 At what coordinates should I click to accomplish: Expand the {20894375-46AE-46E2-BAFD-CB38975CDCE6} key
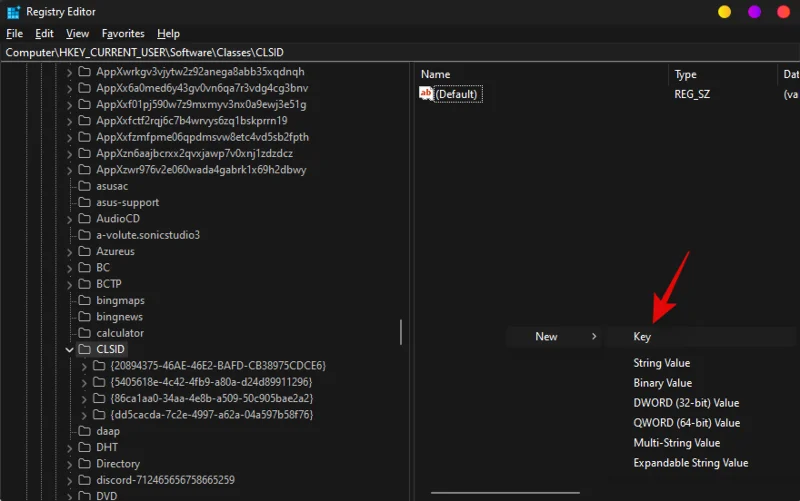pyautogui.click(x=84, y=366)
